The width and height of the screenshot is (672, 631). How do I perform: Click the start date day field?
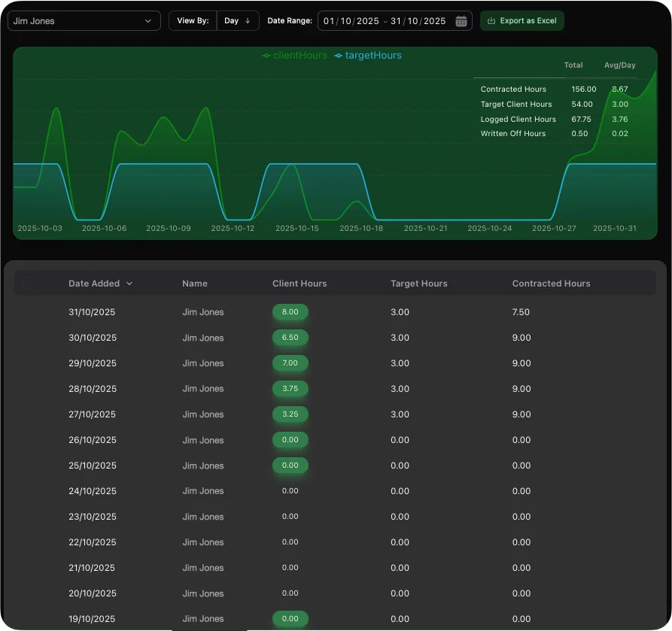click(329, 21)
